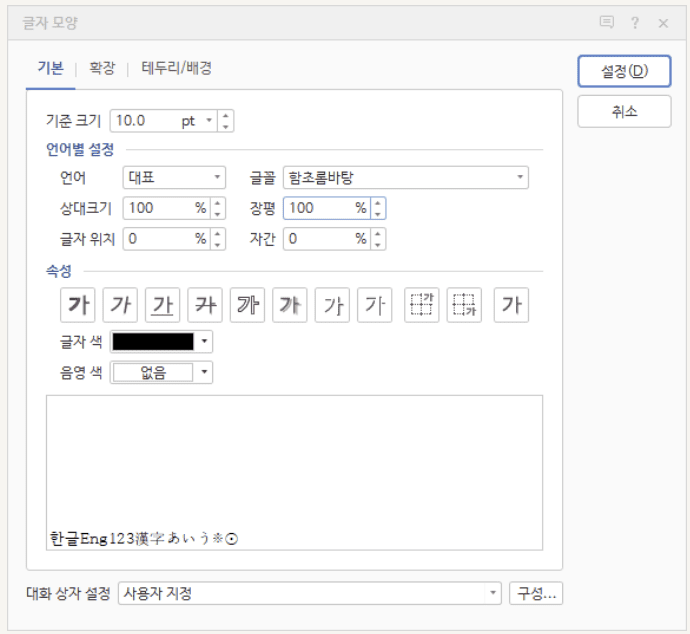This screenshot has width=690, height=634.
Task: Open the 언어 language dropdown
Action: coord(174,178)
